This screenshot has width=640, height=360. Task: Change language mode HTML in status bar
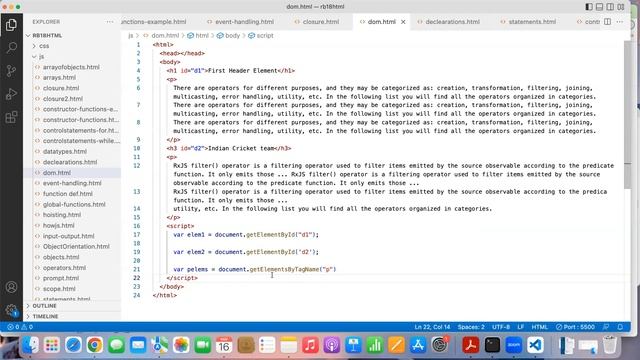[x=540, y=327]
